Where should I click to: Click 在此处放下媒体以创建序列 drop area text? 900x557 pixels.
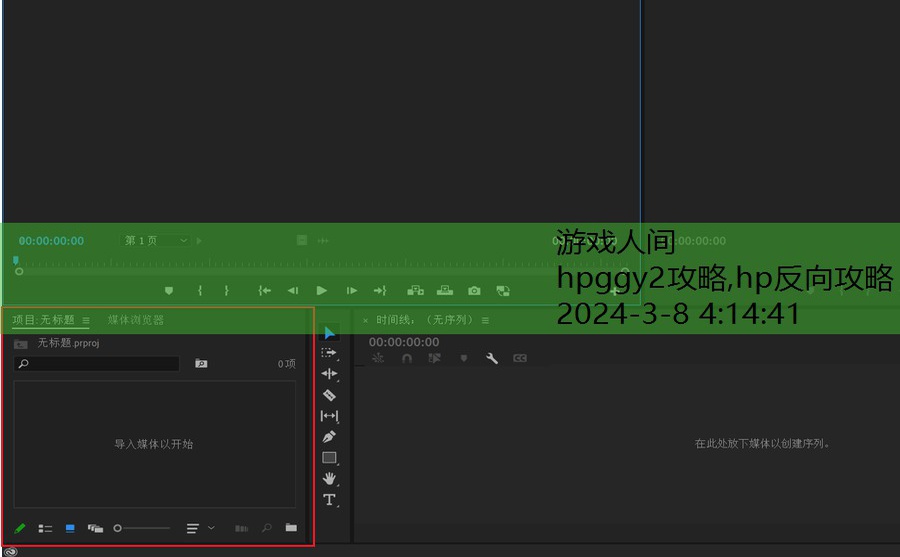pyautogui.click(x=762, y=443)
